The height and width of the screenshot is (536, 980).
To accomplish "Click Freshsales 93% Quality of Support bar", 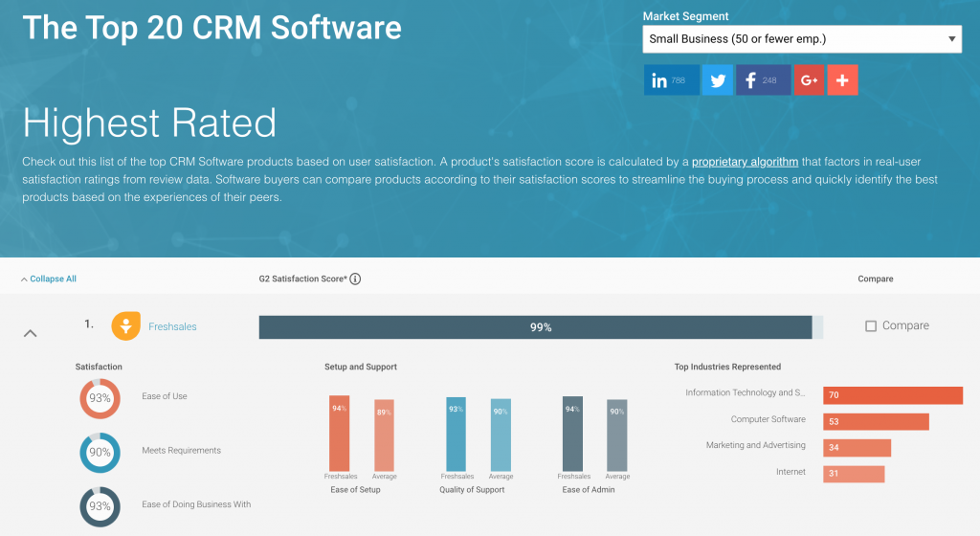I will [x=457, y=435].
